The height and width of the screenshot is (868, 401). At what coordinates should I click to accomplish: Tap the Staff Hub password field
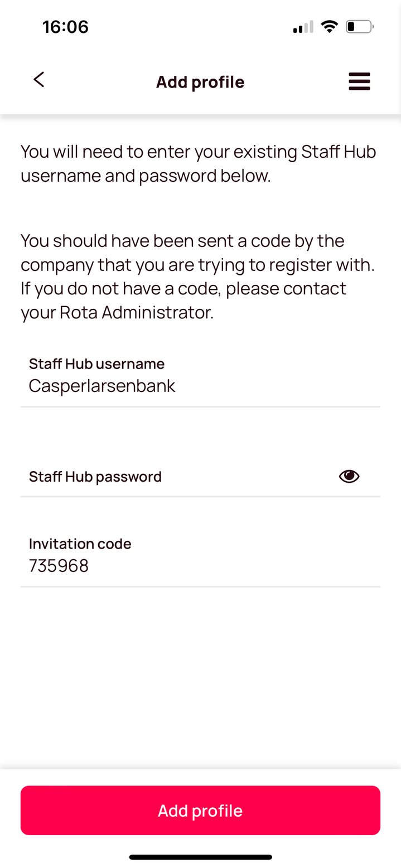167,479
